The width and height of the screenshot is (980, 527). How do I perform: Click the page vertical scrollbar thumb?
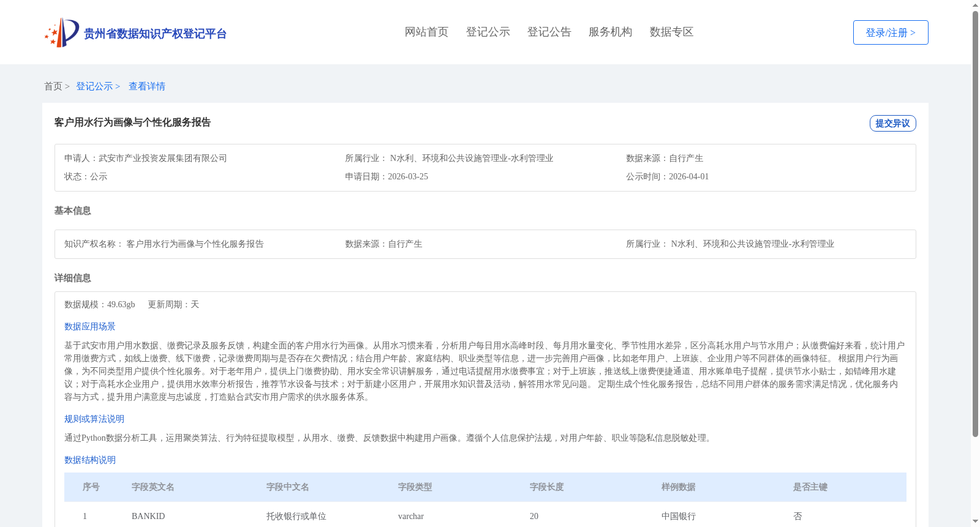(975, 224)
